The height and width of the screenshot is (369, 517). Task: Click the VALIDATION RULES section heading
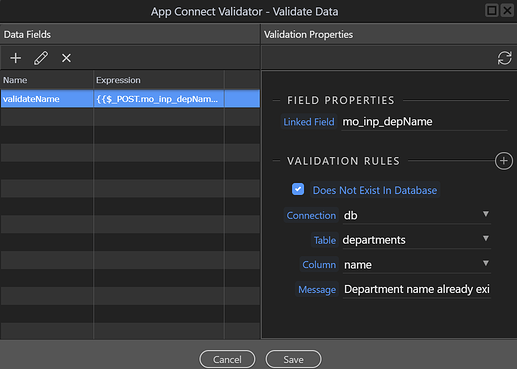coord(343,161)
